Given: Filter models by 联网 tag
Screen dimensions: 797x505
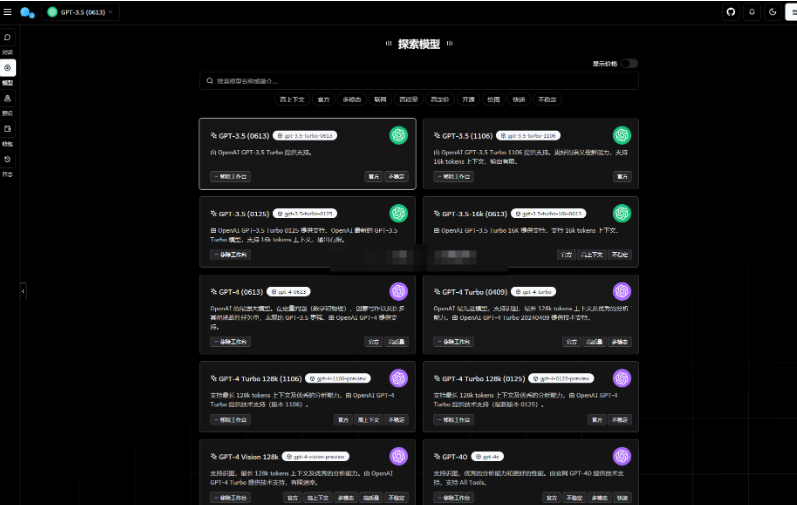Looking at the screenshot, I should 380,100.
